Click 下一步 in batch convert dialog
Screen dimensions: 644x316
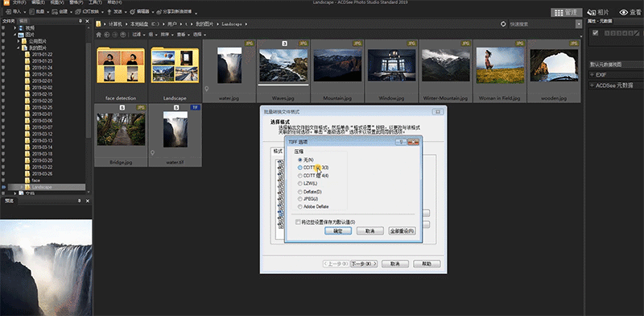pos(364,264)
